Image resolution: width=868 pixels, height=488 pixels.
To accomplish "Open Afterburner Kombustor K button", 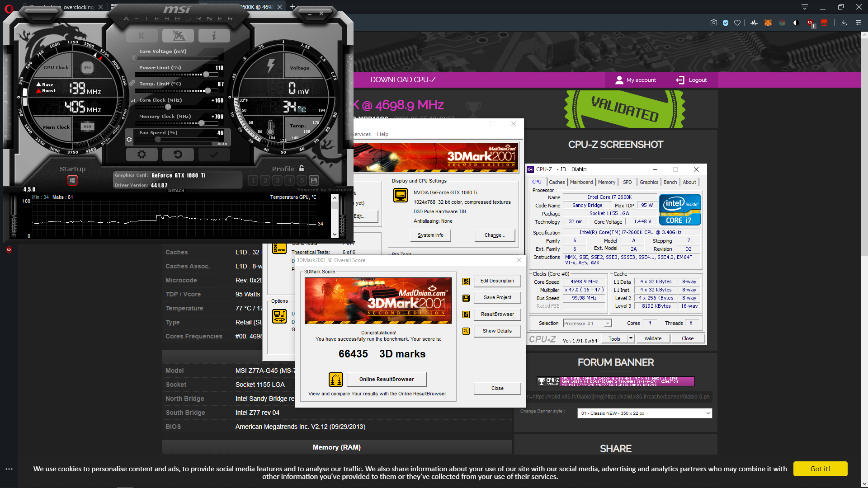I will click(142, 35).
